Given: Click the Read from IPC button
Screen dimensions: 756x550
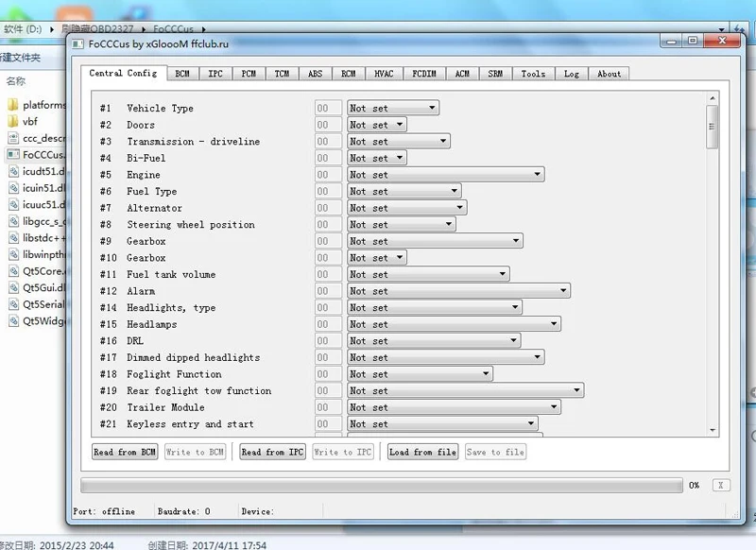Looking at the screenshot, I should (272, 452).
